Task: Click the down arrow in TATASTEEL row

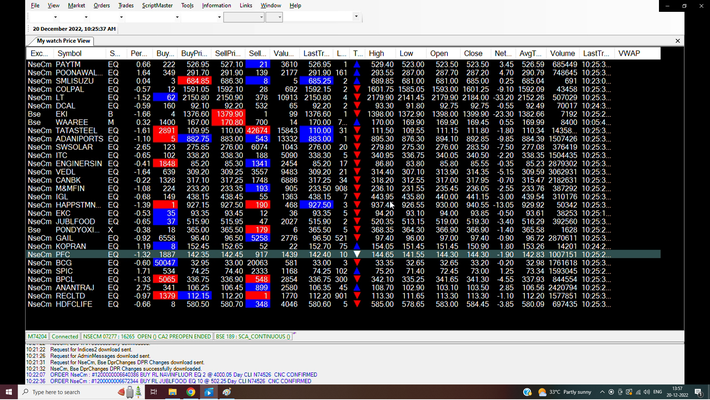Action: tap(357, 130)
